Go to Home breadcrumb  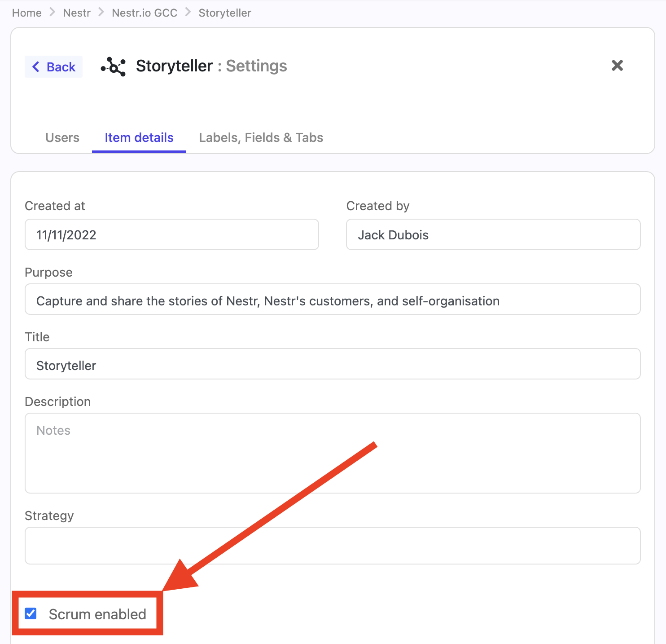(27, 13)
